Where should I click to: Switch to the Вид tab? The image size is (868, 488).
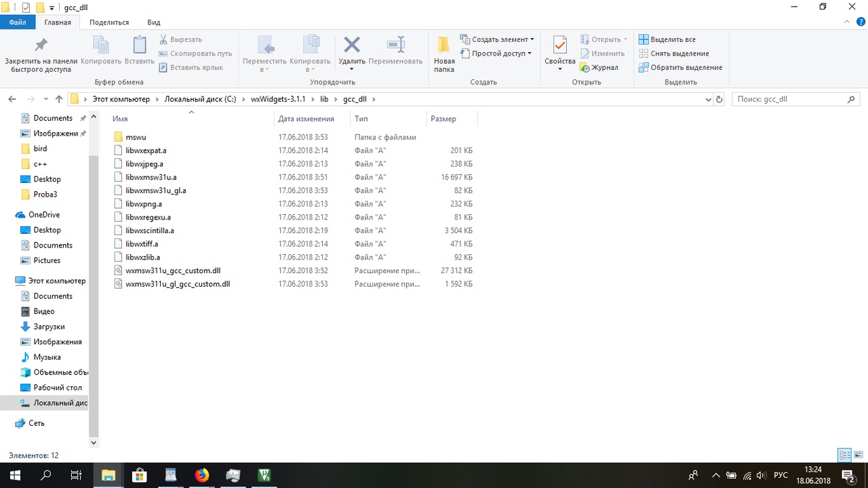click(x=154, y=22)
